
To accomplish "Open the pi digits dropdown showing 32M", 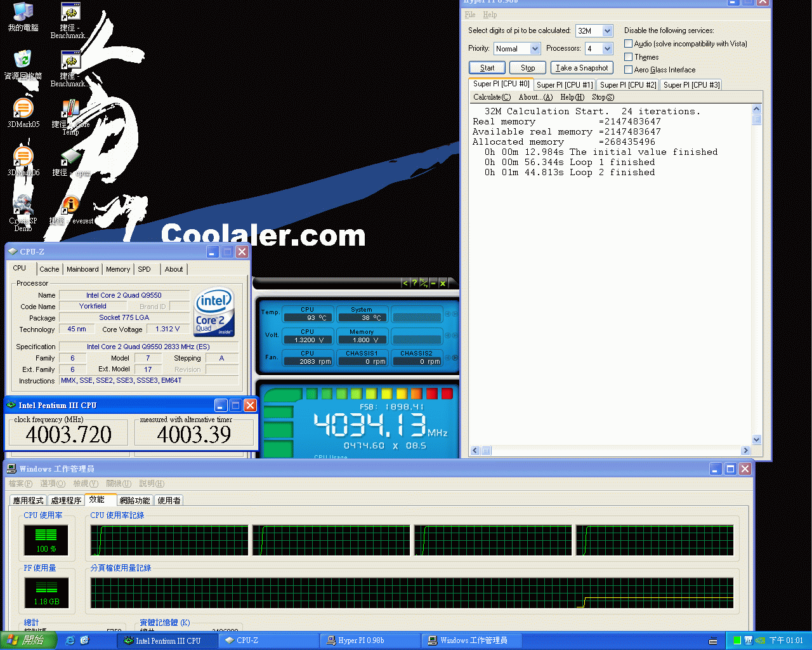I will (x=607, y=30).
